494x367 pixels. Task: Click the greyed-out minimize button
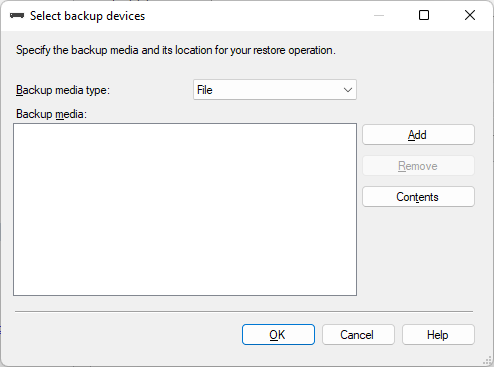click(379, 15)
